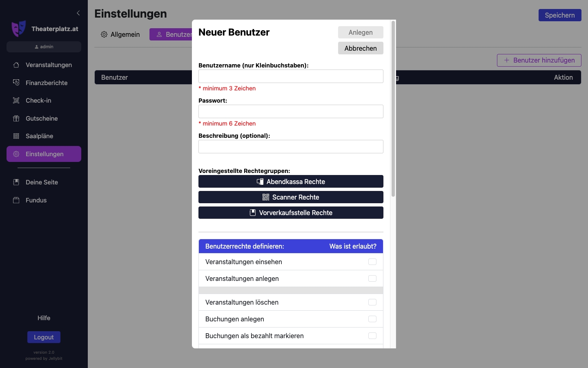Apply the Abendkassa Rechte preset

(x=290, y=182)
